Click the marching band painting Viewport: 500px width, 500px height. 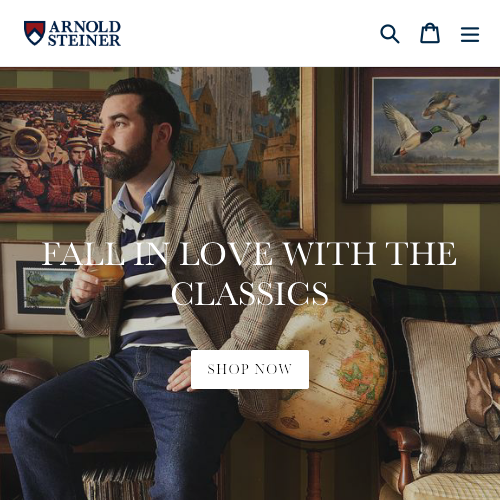coord(50,155)
